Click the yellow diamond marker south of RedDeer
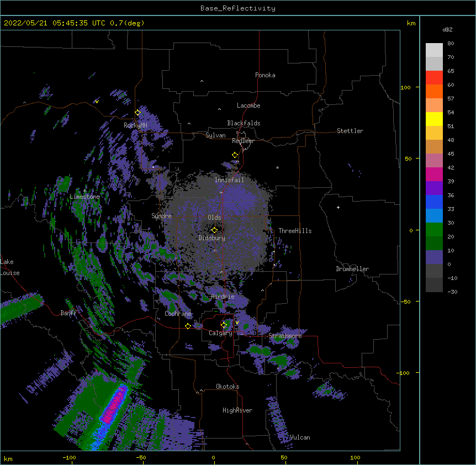The image size is (476, 465). tap(235, 155)
